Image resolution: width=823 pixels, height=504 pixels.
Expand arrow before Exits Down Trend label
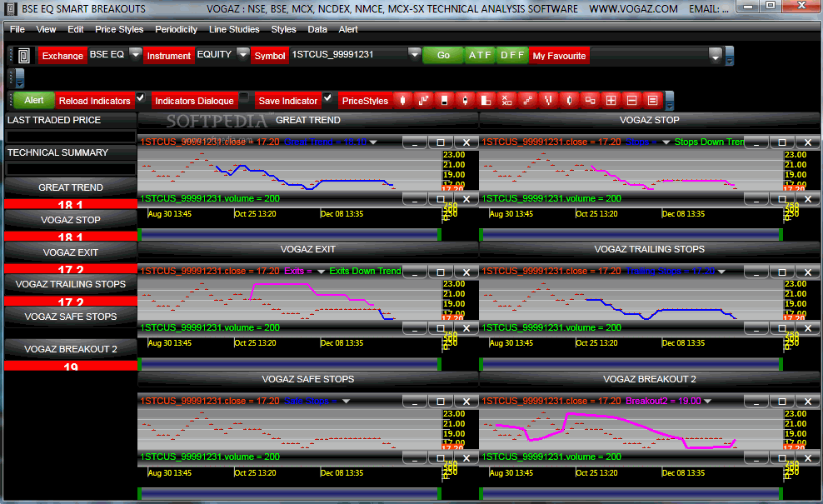point(321,272)
